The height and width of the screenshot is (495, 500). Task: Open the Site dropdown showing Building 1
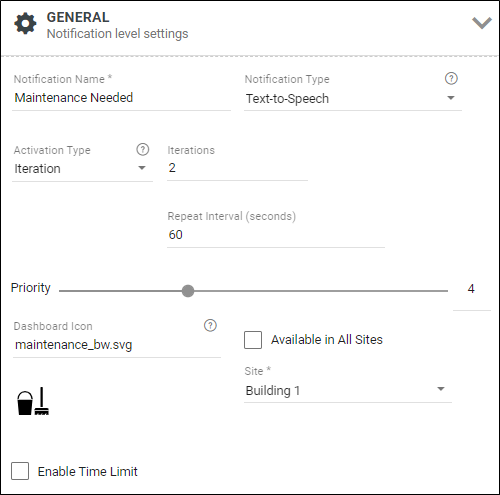[348, 390]
